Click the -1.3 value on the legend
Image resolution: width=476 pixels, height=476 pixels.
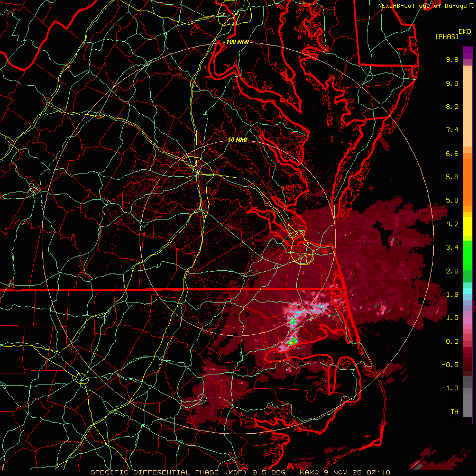click(450, 388)
